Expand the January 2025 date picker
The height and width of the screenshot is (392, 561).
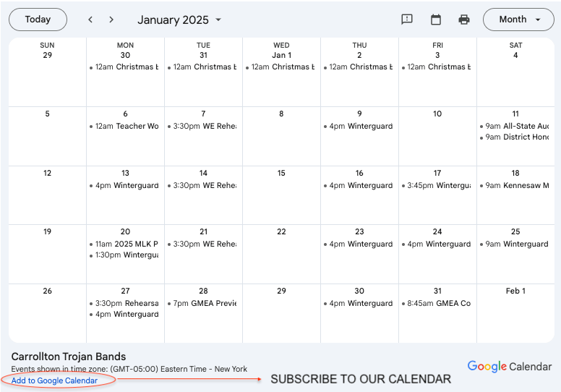click(180, 20)
